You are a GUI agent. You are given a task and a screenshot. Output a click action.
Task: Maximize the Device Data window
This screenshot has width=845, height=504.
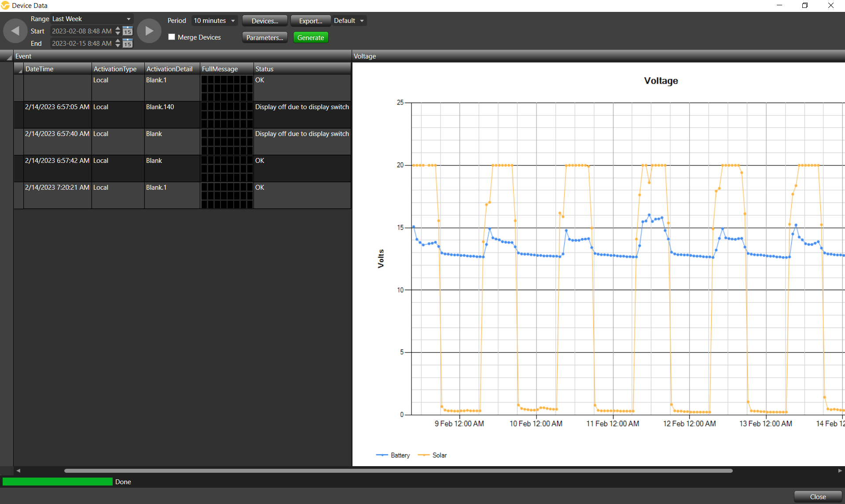[805, 5]
